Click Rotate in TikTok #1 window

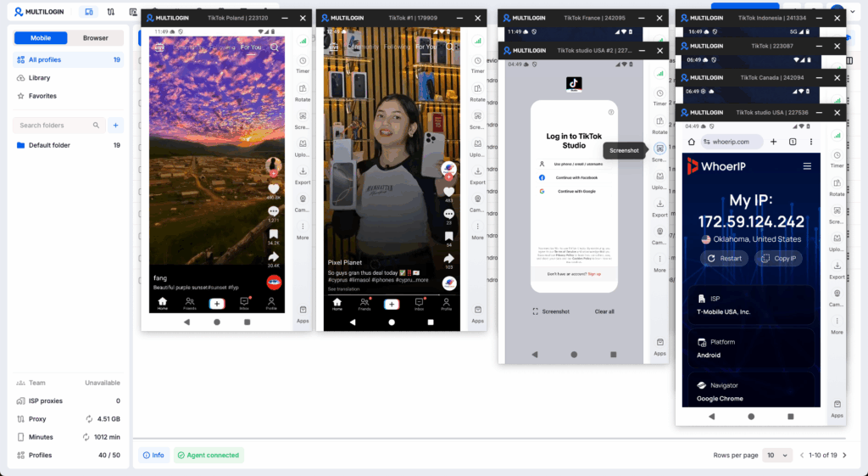[478, 92]
